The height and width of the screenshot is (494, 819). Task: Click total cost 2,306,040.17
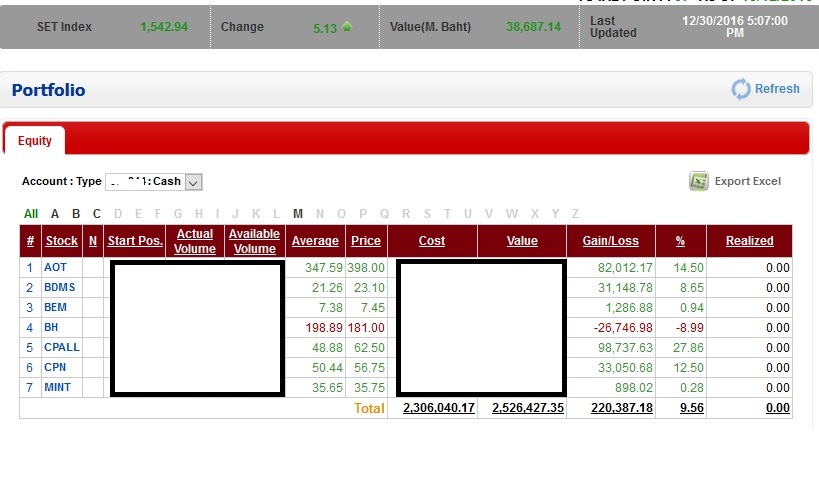pyautogui.click(x=439, y=408)
